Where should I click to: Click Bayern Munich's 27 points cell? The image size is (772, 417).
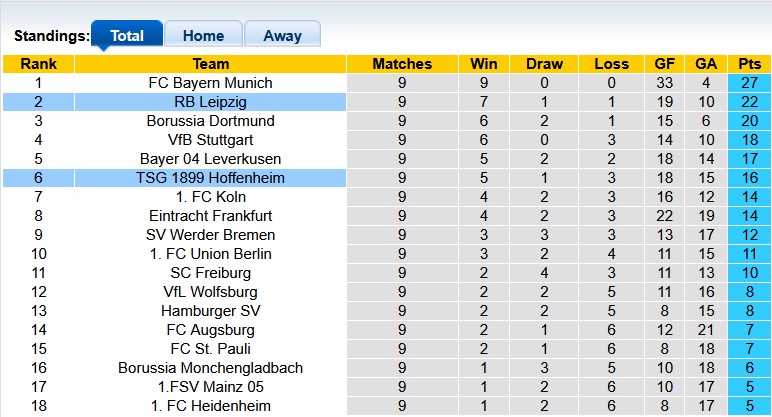(x=749, y=83)
